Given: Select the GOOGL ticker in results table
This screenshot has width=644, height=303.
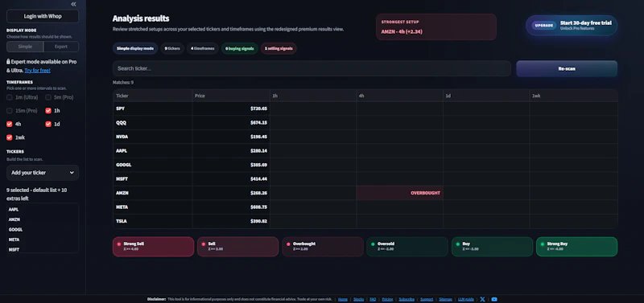Looking at the screenshot, I should coord(124,165).
